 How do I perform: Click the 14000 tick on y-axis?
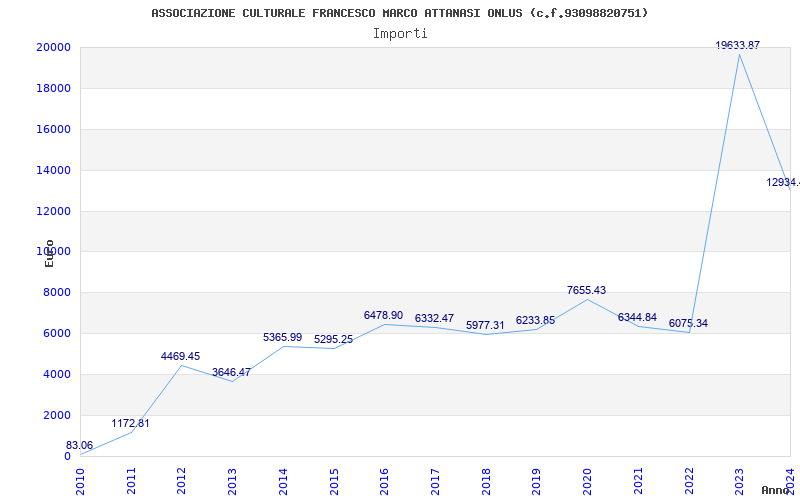(x=53, y=170)
